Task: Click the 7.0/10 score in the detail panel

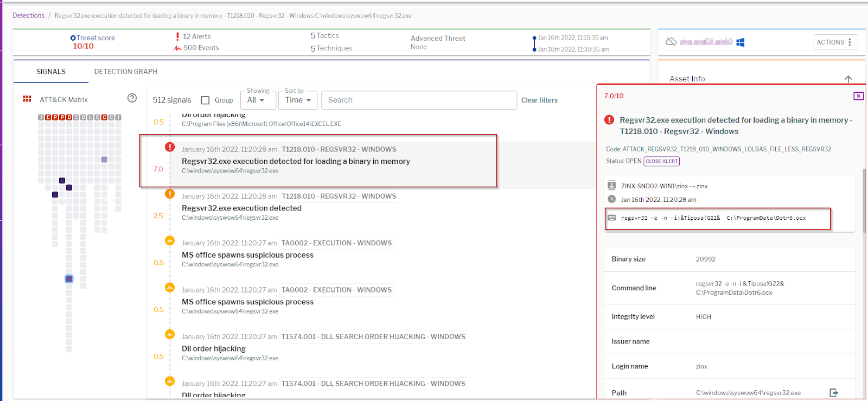Action: pyautogui.click(x=614, y=96)
